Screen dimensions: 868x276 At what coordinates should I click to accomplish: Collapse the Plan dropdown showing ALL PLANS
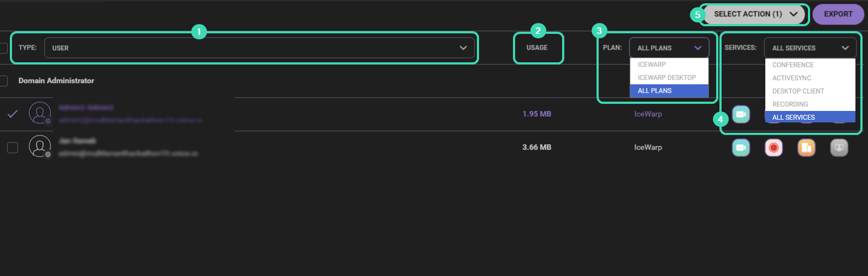point(669,48)
